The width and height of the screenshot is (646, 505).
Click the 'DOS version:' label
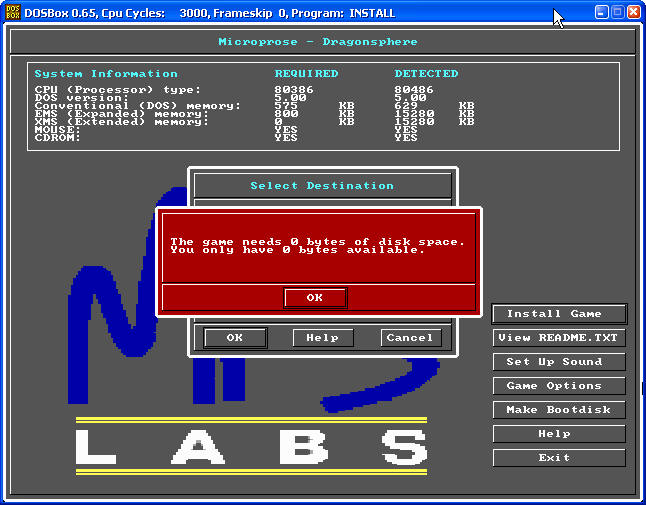click(82, 98)
